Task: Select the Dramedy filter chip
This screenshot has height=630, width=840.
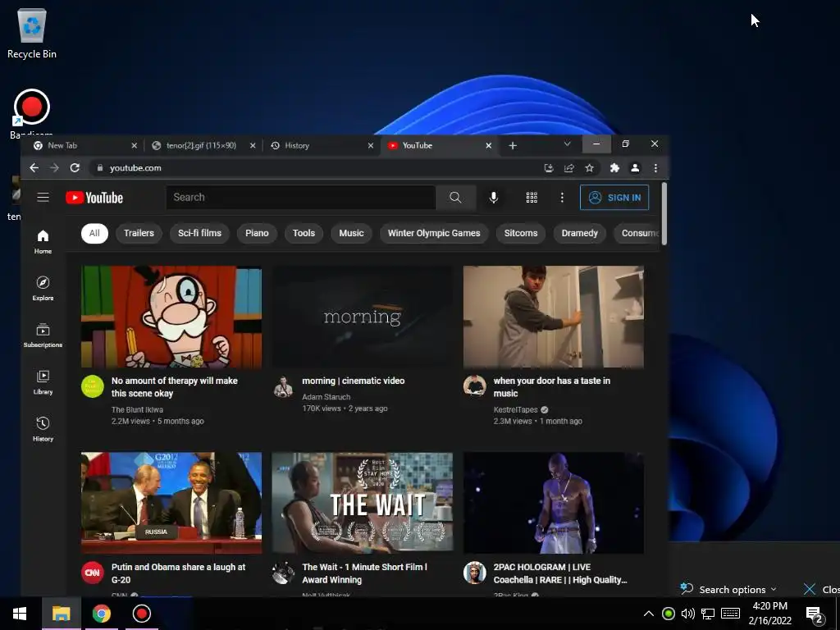Action: (x=580, y=233)
